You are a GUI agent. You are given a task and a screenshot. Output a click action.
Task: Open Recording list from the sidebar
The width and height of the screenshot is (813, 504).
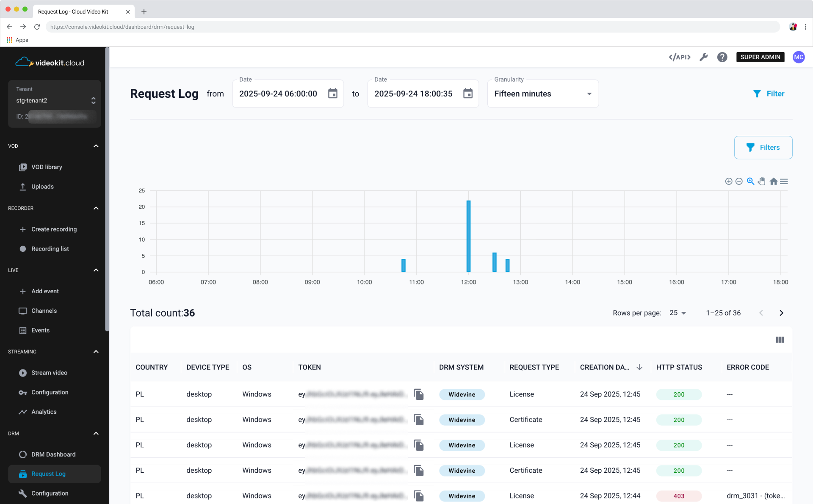coord(50,249)
